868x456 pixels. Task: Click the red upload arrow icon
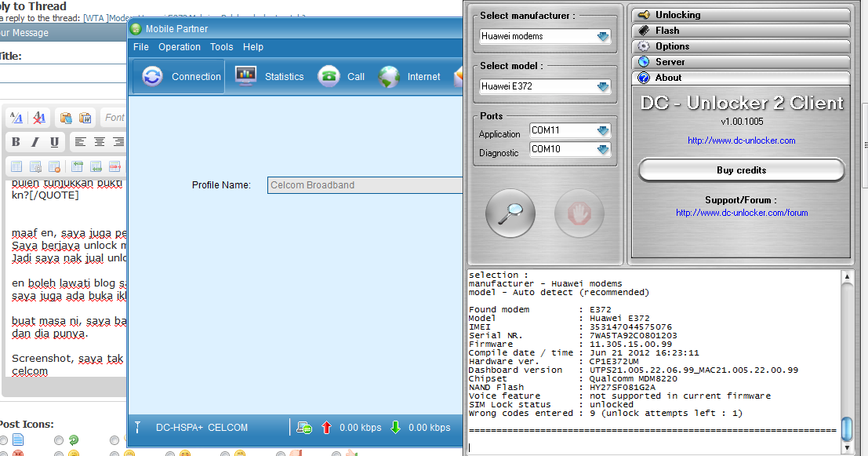click(x=327, y=427)
